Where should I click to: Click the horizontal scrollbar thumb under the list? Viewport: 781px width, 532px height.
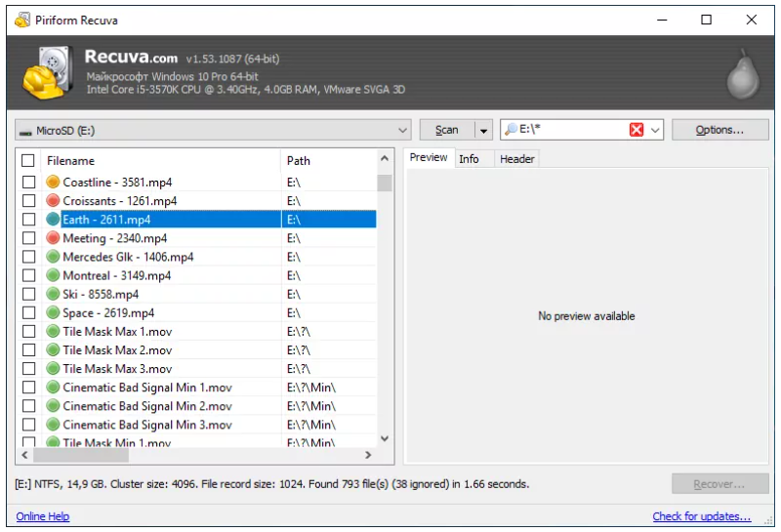pos(81,455)
